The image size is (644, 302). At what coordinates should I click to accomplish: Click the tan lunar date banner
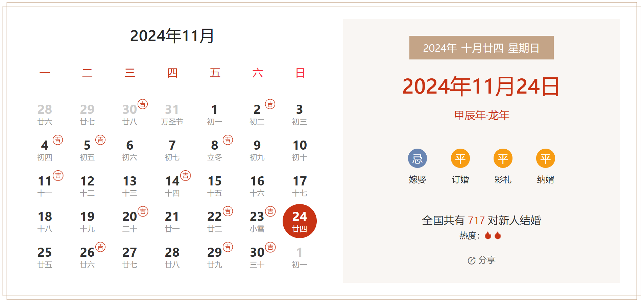coord(481,48)
